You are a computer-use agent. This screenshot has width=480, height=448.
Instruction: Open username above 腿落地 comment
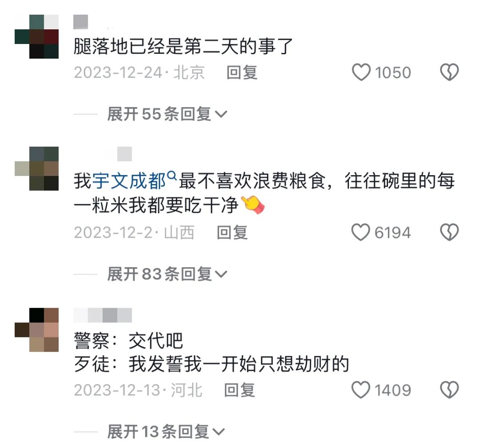(81, 22)
